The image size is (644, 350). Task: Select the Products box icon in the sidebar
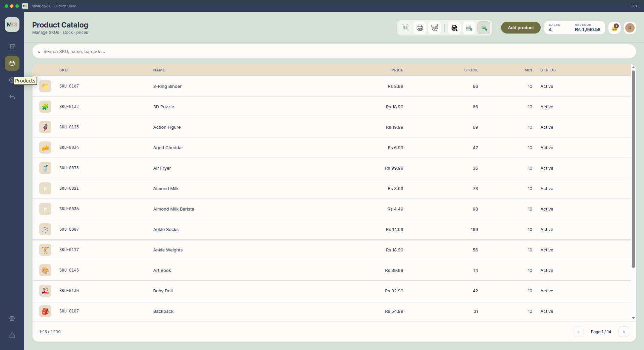(x=12, y=63)
